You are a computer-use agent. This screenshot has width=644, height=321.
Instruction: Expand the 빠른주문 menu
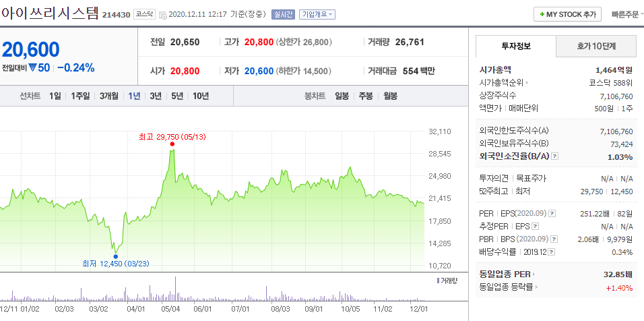coord(627,14)
